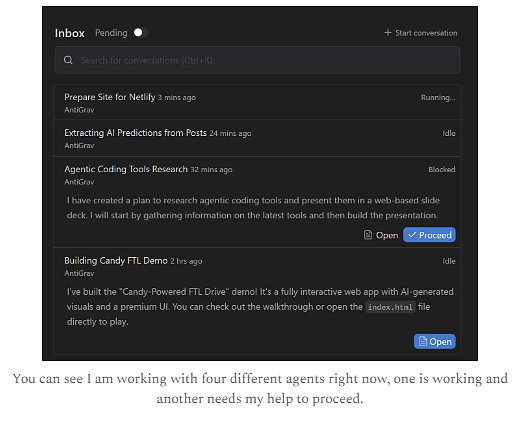Click the search magnifier icon
Image resolution: width=518 pixels, height=421 pixels.
68,60
